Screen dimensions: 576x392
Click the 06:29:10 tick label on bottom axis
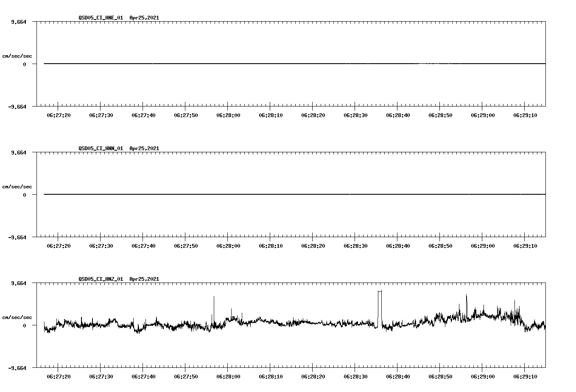526,375
